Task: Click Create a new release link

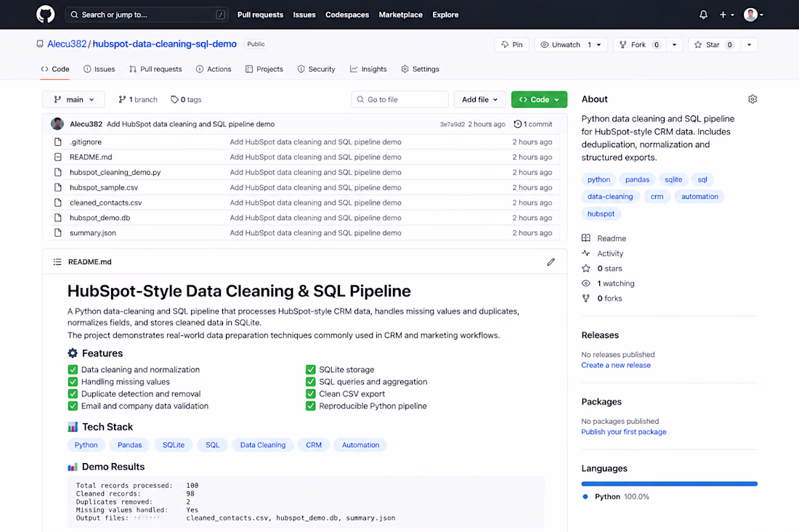Action: [x=615, y=365]
